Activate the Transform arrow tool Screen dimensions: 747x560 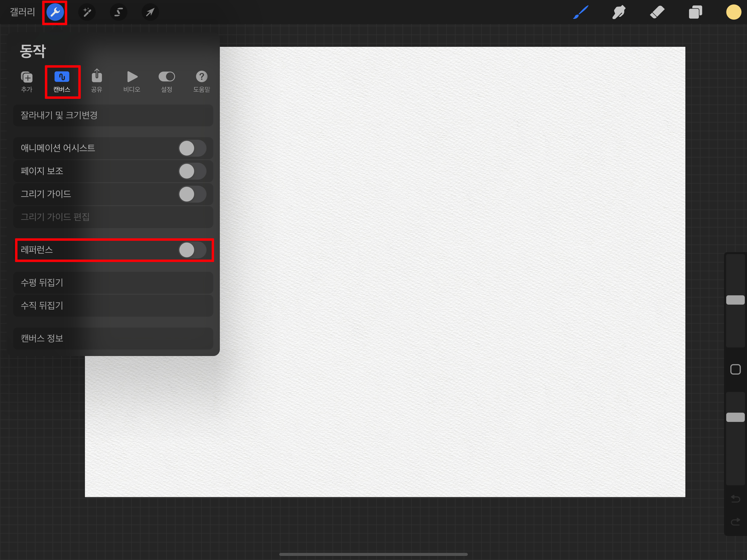tap(150, 13)
